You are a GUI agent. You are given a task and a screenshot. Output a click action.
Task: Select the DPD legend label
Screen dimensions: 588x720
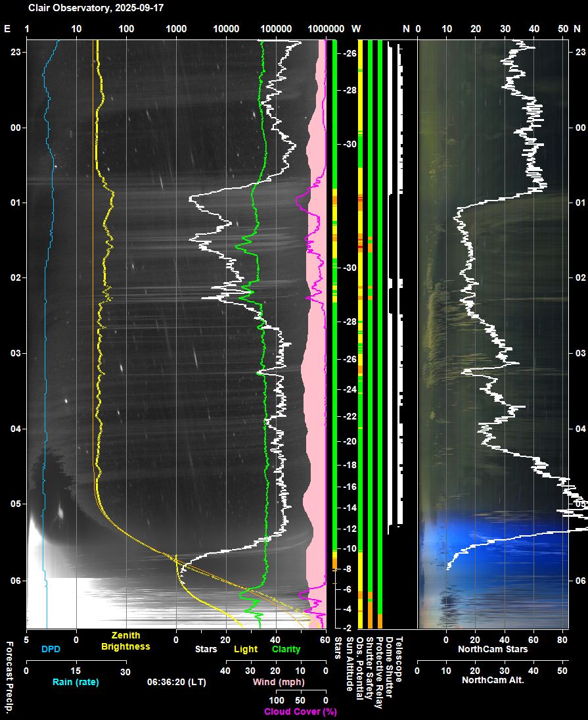coord(51,649)
